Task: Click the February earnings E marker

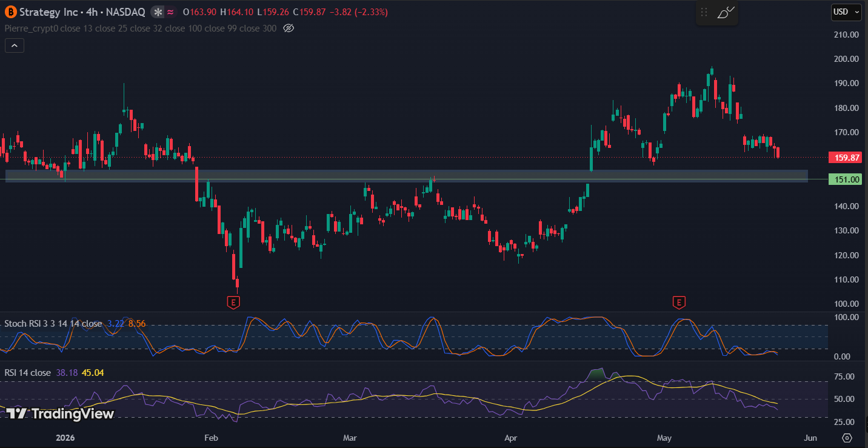Action: click(233, 302)
